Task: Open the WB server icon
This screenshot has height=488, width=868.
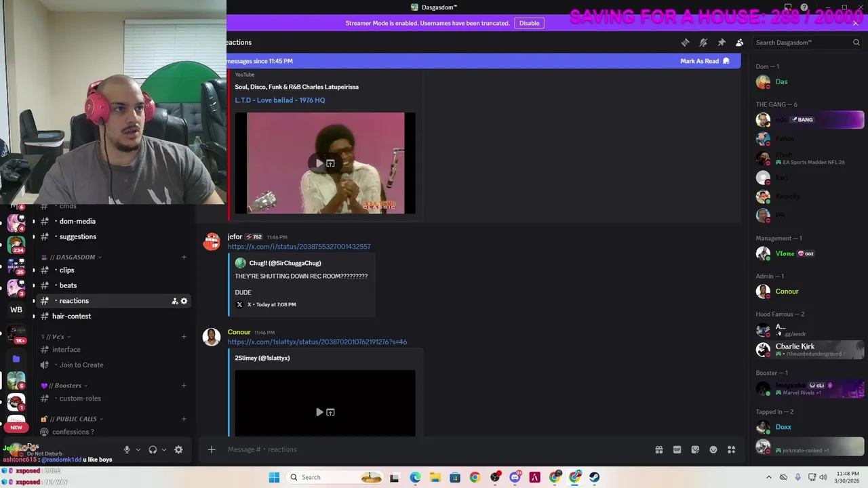Action: (x=16, y=310)
